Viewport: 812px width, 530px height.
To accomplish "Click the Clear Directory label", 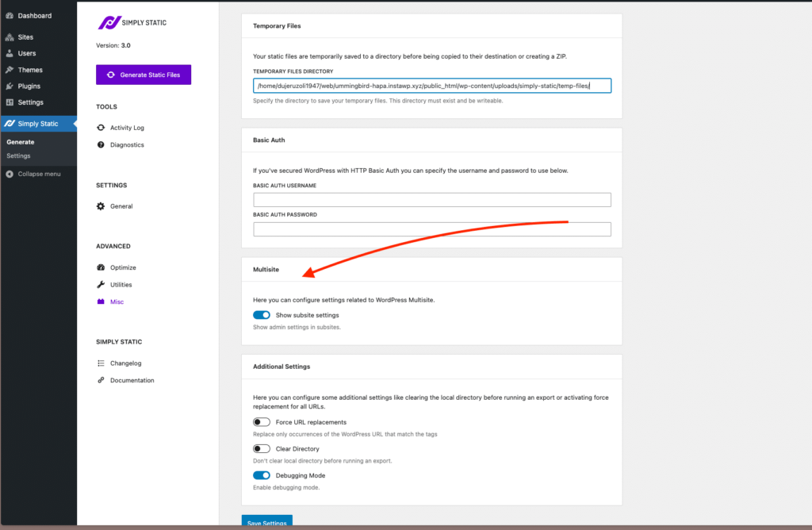I will coord(297,448).
